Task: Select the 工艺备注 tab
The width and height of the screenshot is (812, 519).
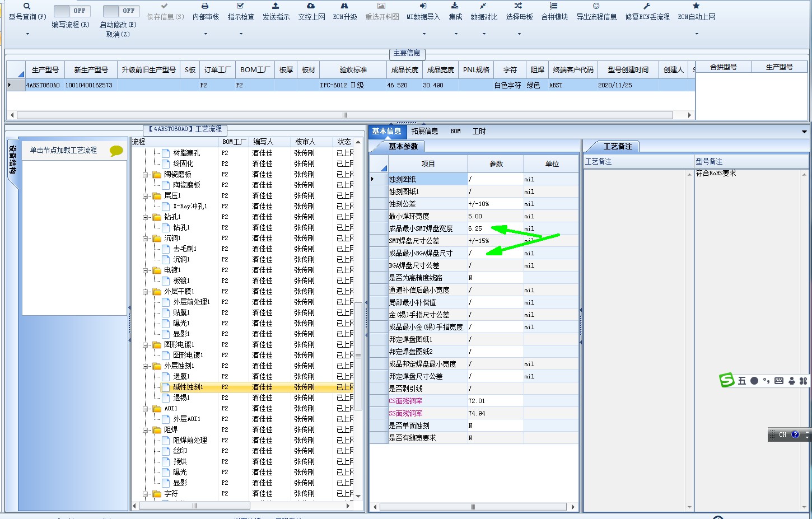Action: [618, 146]
